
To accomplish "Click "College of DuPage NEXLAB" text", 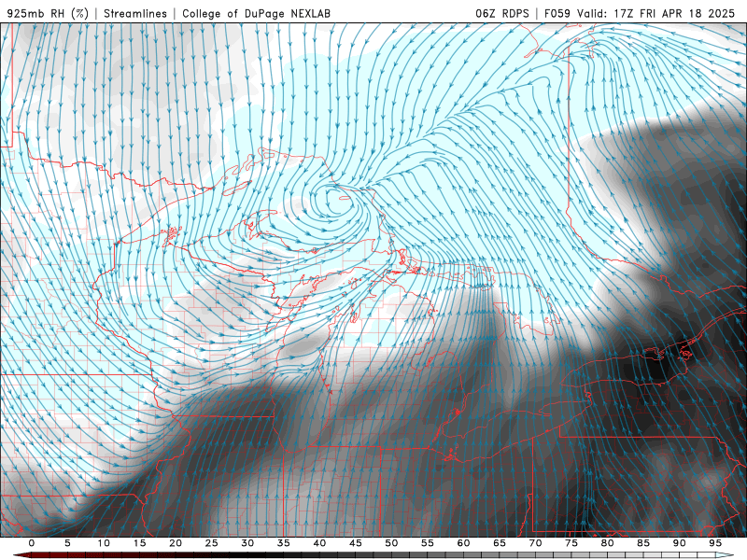I will pyautogui.click(x=256, y=13).
